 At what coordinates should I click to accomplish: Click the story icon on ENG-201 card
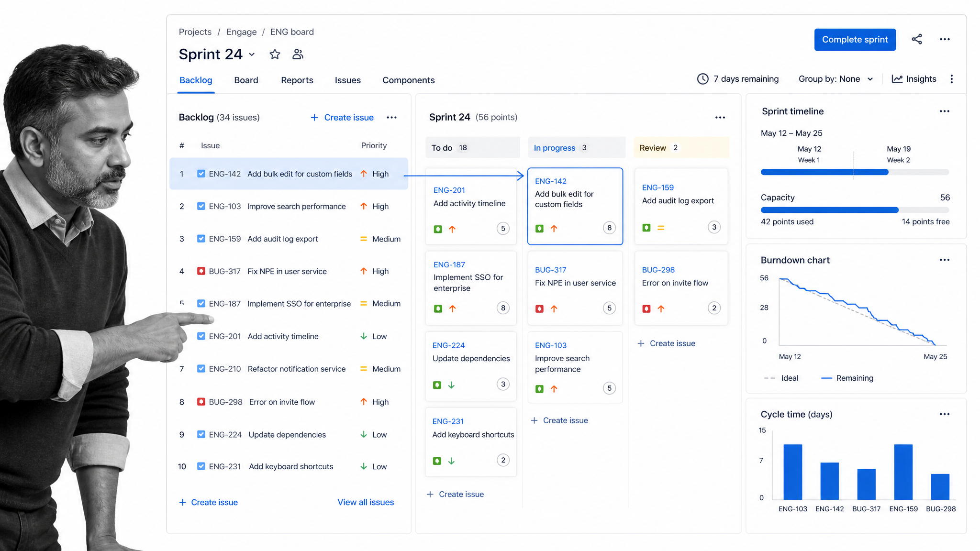438,229
